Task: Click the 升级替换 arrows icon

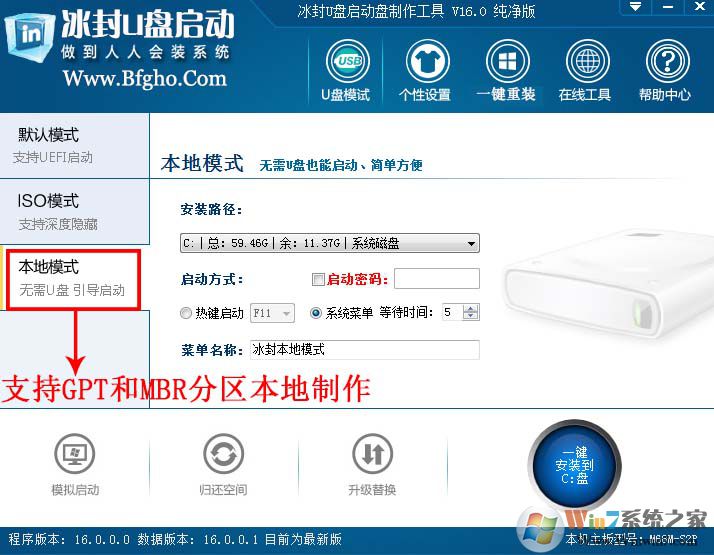Action: coord(372,454)
